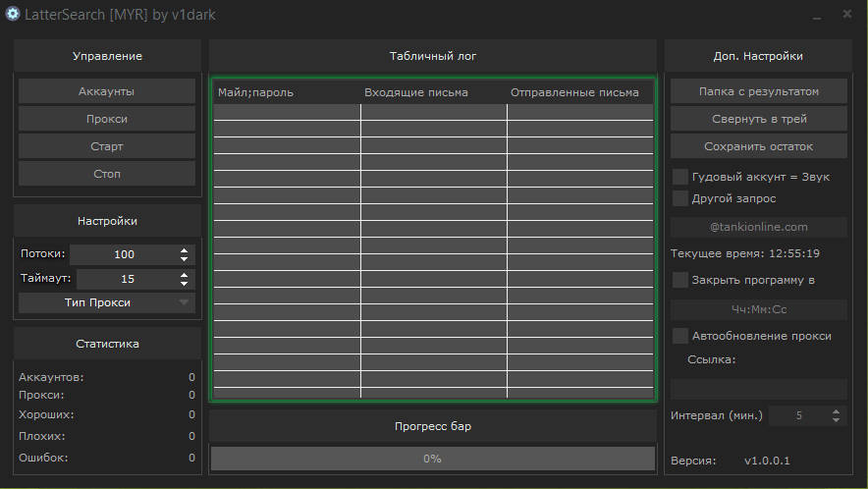Image resolution: width=868 pixels, height=489 pixels.
Task: Click the 0% progress bar
Action: pyautogui.click(x=432, y=459)
